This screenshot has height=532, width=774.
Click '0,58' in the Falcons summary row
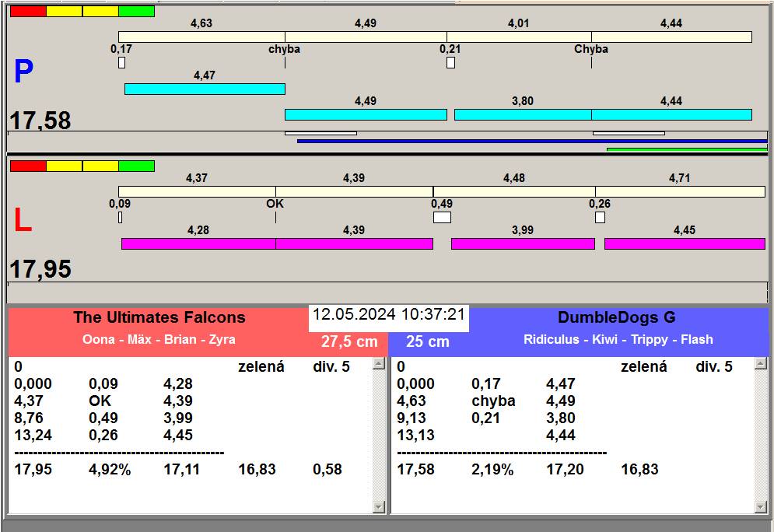(327, 469)
